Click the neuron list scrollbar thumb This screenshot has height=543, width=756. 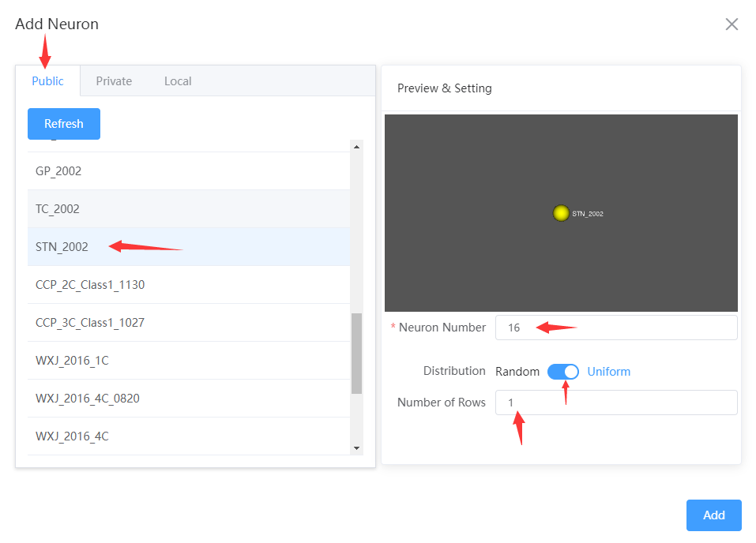[x=356, y=354]
